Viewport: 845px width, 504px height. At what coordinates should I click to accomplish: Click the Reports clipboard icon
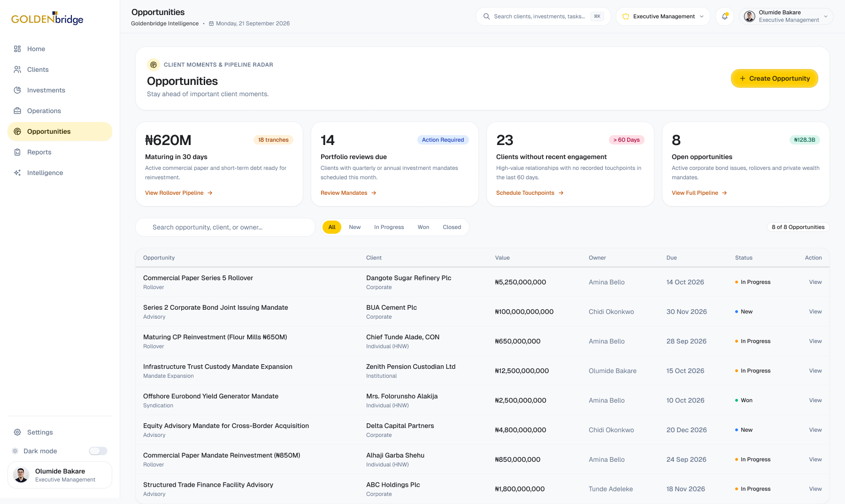[17, 152]
